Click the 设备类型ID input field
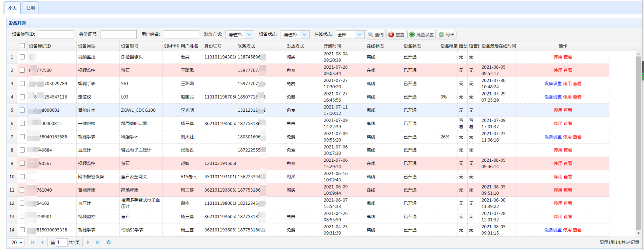Image resolution: width=644 pixels, height=250 pixels. click(56, 35)
